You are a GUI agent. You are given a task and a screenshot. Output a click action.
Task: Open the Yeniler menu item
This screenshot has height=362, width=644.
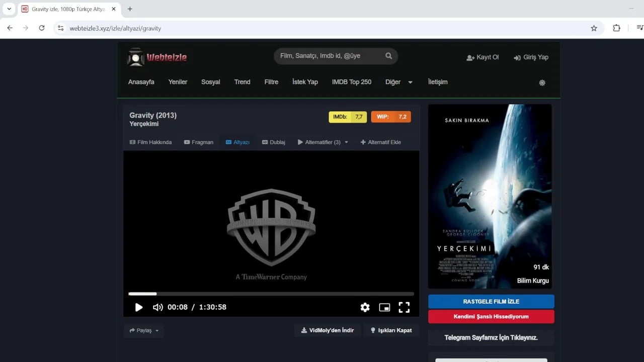(178, 82)
